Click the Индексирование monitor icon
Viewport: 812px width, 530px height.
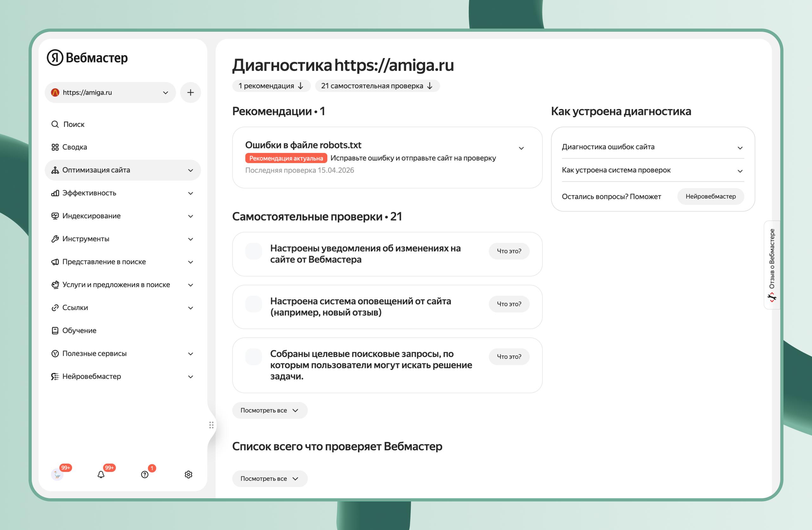click(x=55, y=216)
